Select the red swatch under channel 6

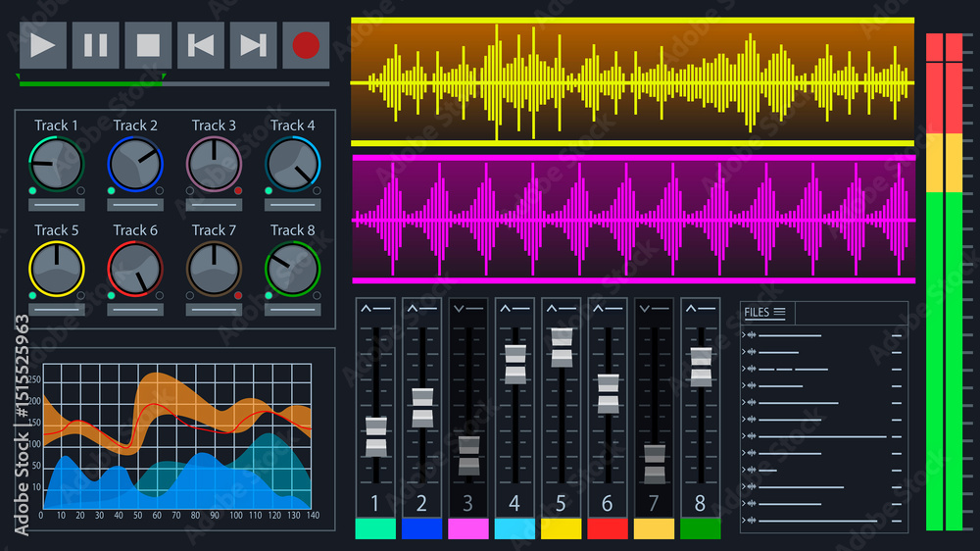[608, 528]
